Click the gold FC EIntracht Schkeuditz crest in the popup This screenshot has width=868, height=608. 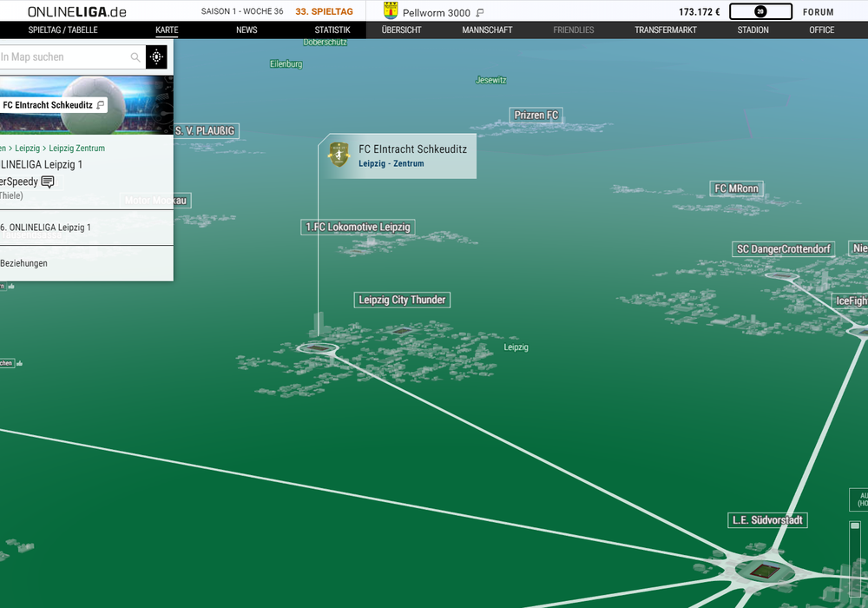pos(339,155)
